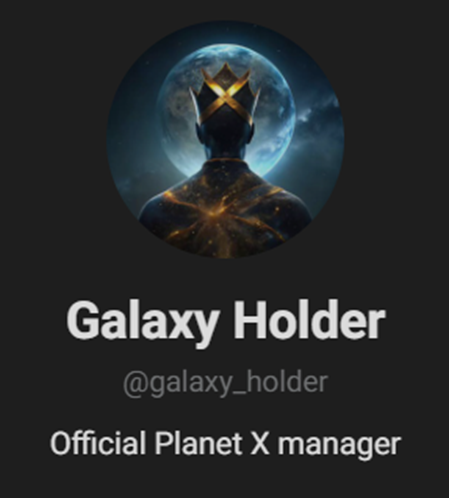Click the glowing X on the crown
449x498 pixels.
[226, 95]
